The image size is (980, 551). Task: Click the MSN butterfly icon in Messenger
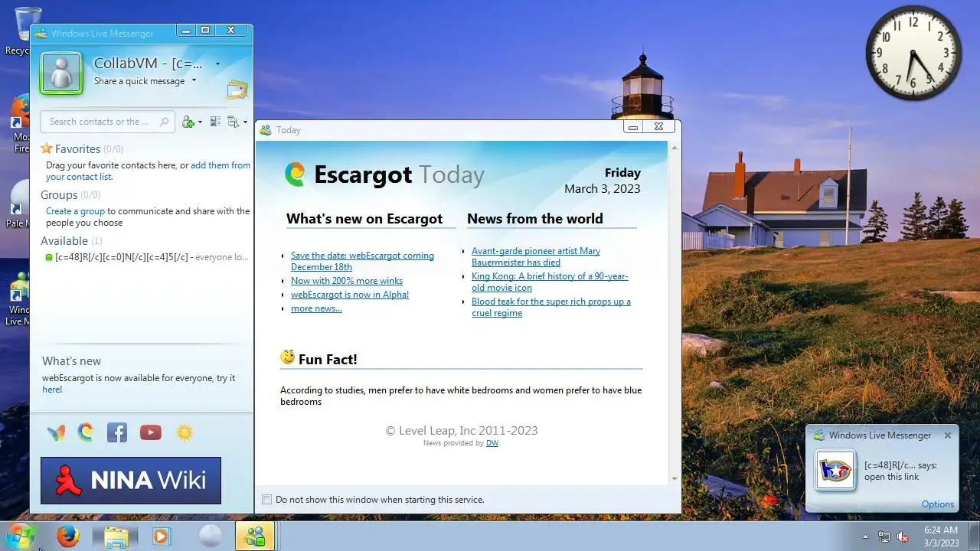coord(56,432)
